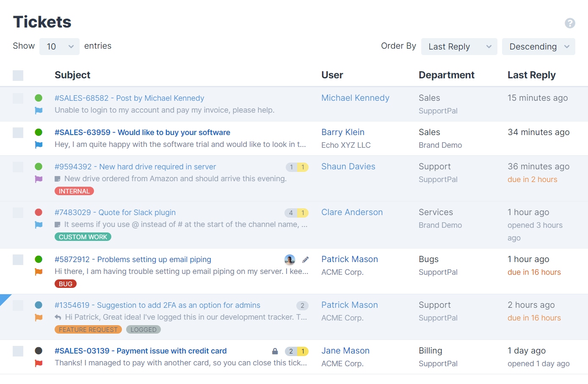This screenshot has width=588, height=384.
Task: Click the blue flag on #SALES-63959 ticket
Action: pyautogui.click(x=39, y=145)
